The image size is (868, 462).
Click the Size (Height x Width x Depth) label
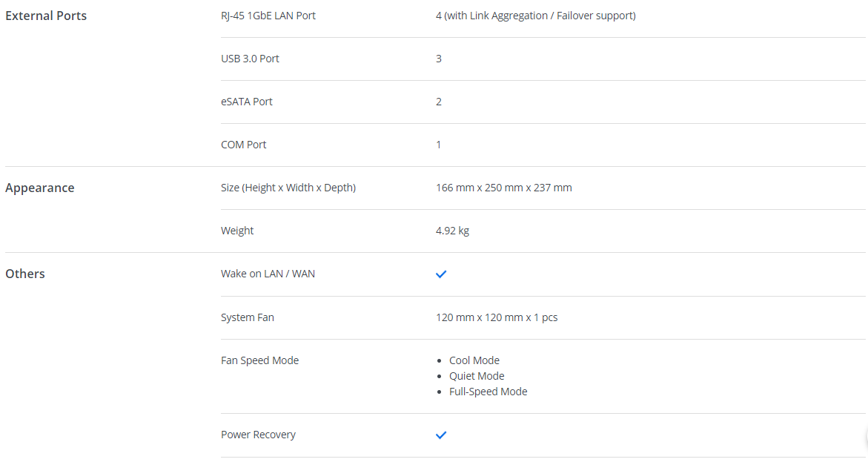coord(288,188)
